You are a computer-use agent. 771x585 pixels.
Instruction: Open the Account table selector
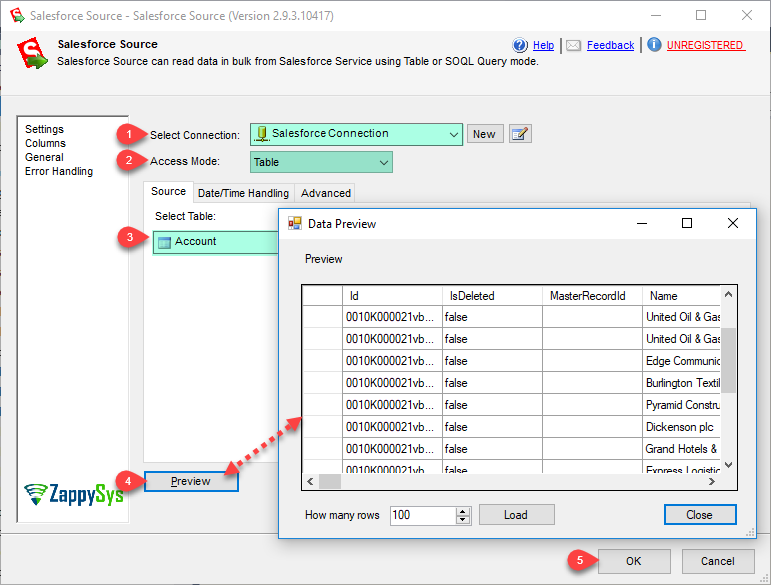(x=216, y=242)
